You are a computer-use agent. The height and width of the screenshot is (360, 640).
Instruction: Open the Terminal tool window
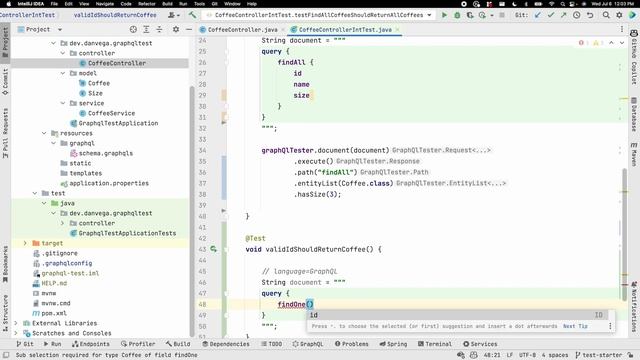click(x=435, y=344)
